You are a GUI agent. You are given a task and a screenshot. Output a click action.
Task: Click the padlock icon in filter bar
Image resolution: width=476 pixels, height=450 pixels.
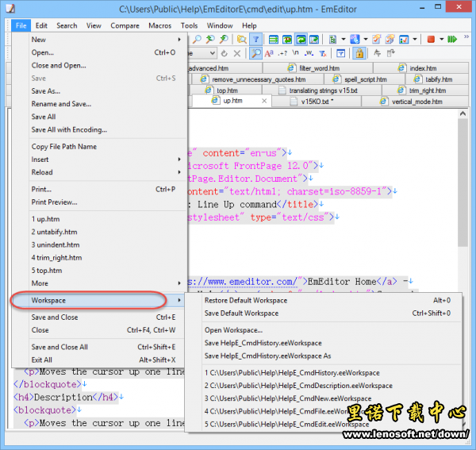point(359,53)
